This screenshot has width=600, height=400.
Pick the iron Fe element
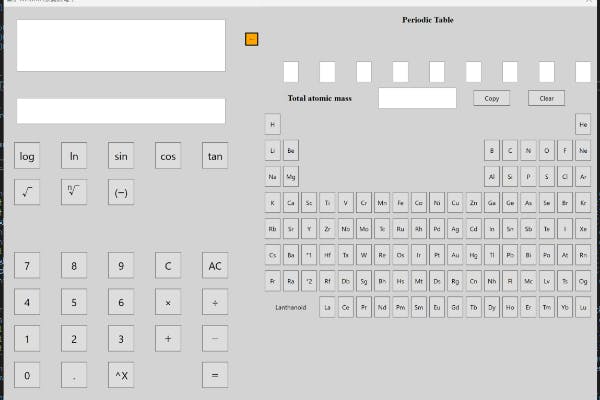400,202
